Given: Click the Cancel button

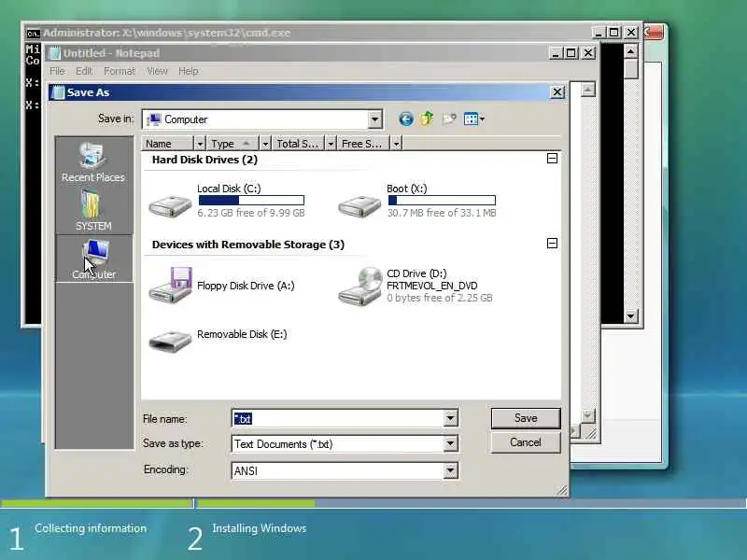Looking at the screenshot, I should pyautogui.click(x=526, y=442).
